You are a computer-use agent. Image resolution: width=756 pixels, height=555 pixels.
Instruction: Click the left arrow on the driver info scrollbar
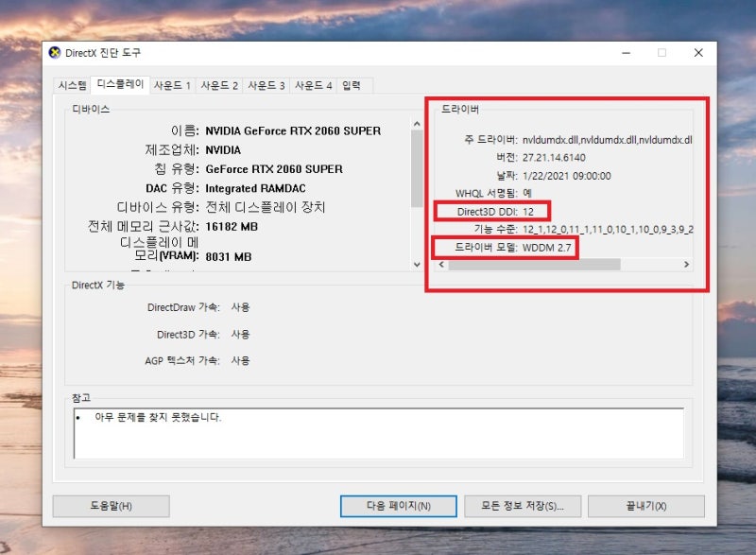coord(441,265)
